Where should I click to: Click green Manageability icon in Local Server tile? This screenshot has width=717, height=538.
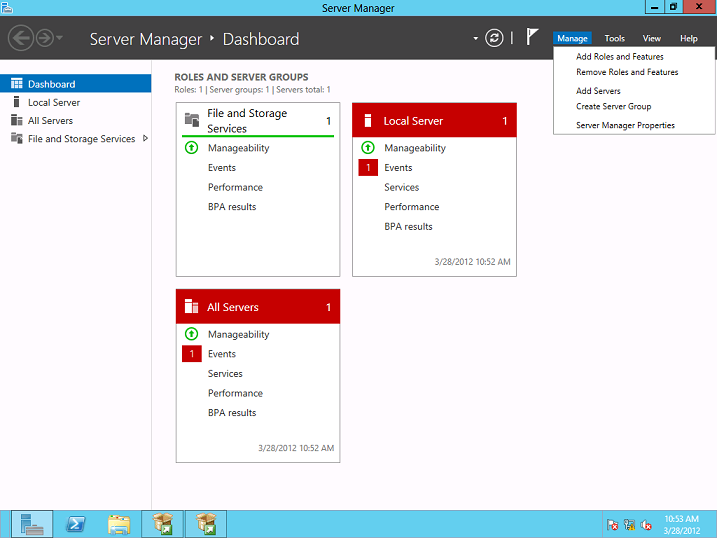[368, 148]
